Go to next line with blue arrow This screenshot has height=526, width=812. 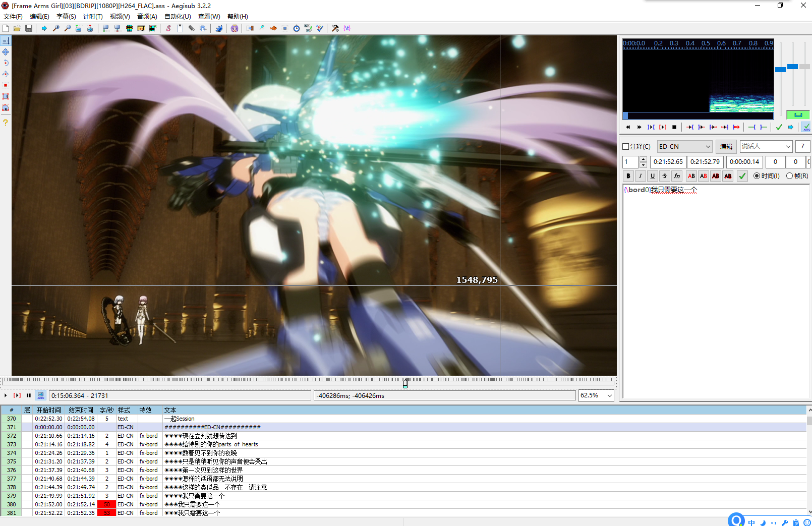791,127
